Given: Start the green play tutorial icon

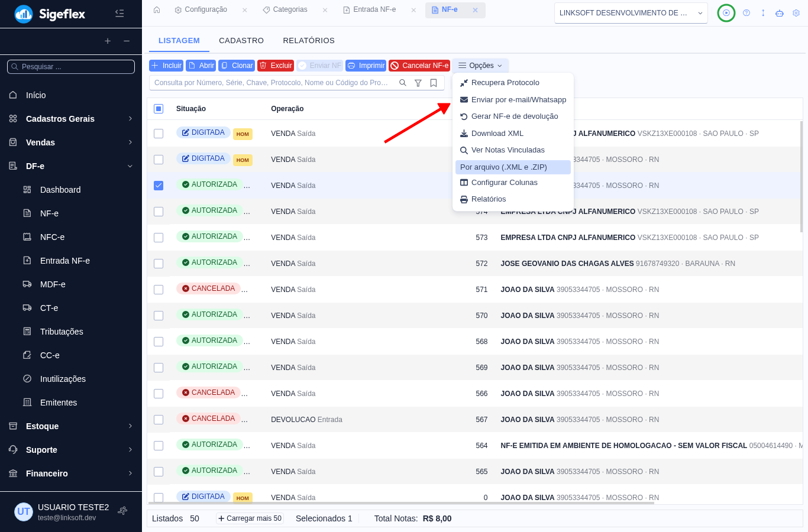Looking at the screenshot, I should [726, 13].
